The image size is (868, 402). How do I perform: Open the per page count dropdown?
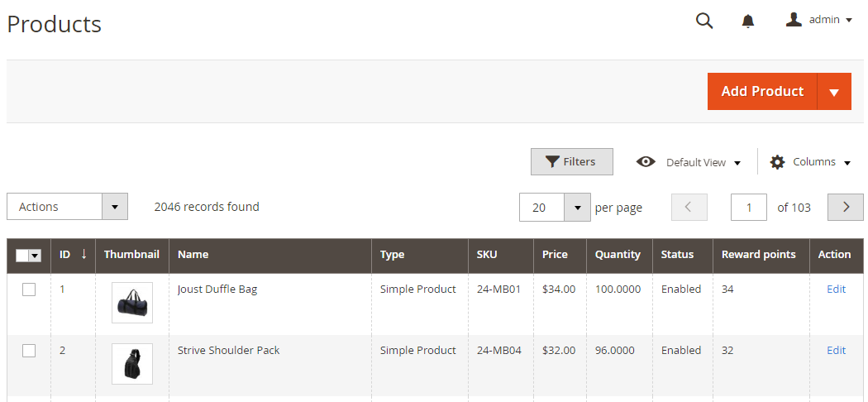pos(576,208)
